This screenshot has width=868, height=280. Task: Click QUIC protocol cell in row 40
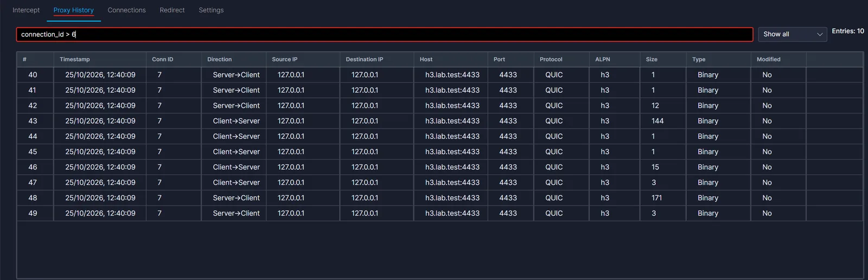click(x=554, y=75)
